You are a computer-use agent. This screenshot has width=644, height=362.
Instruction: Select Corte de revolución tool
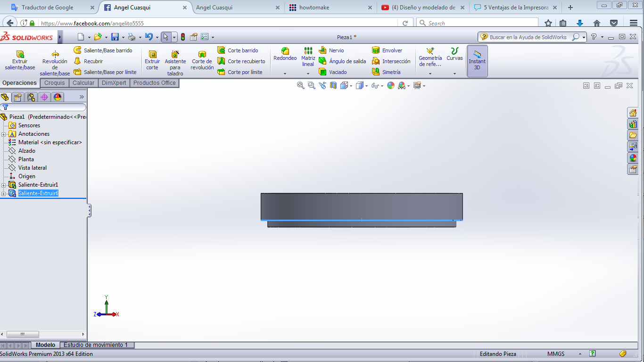[202, 60]
